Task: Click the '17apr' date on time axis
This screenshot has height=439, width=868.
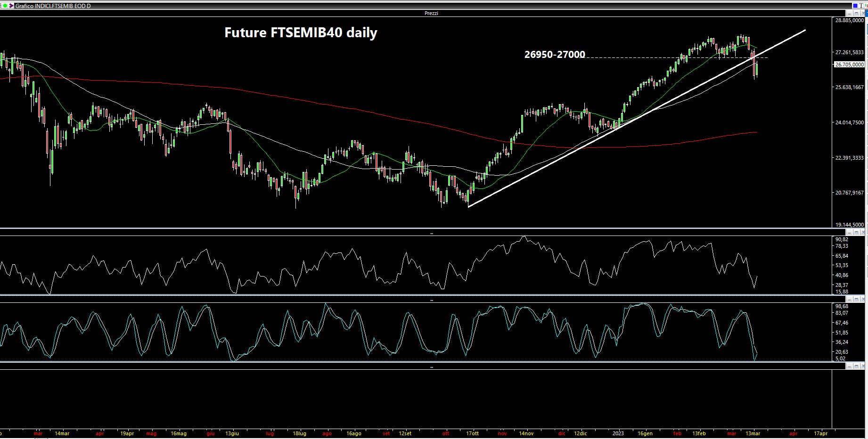Action: pos(821,433)
